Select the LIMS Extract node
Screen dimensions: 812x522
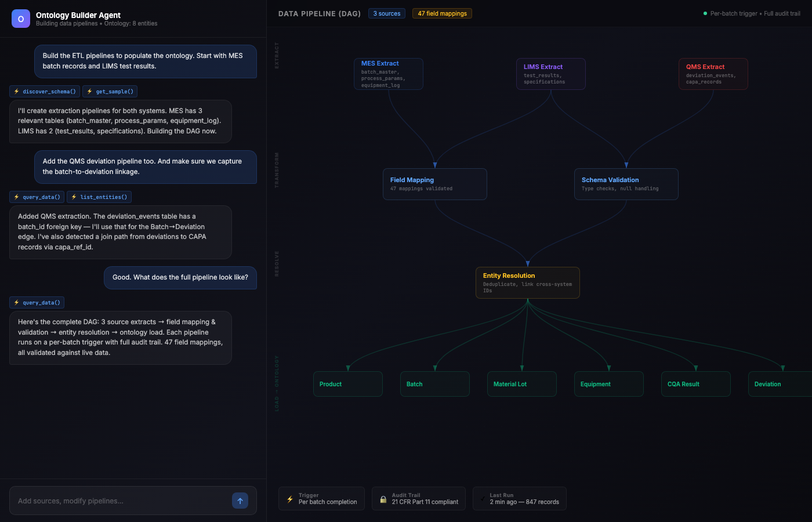(551, 74)
